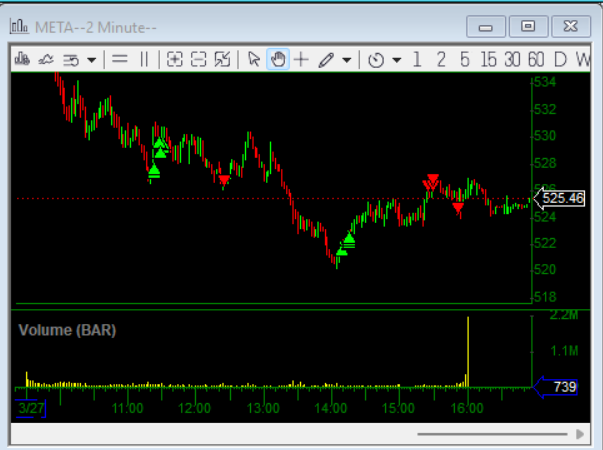Switch to the 30 minute interval
603x450 pixels.
512,60
